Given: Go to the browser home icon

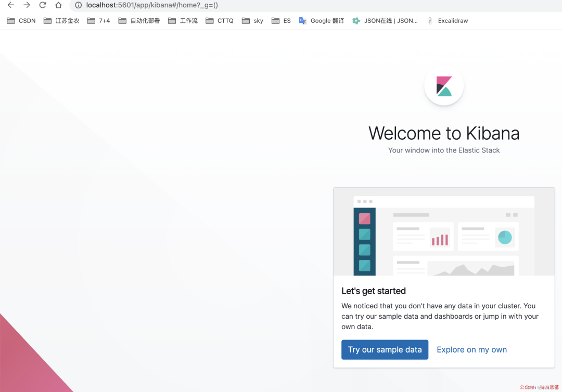Looking at the screenshot, I should pos(58,5).
